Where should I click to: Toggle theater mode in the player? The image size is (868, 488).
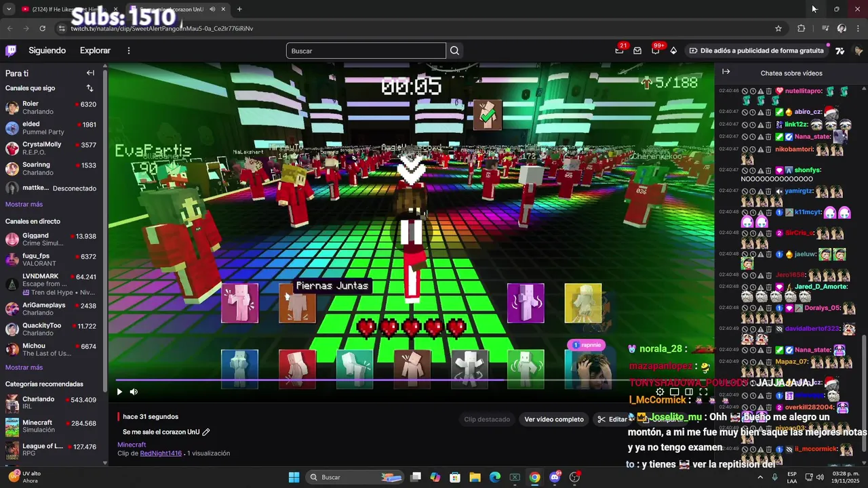[689, 392]
